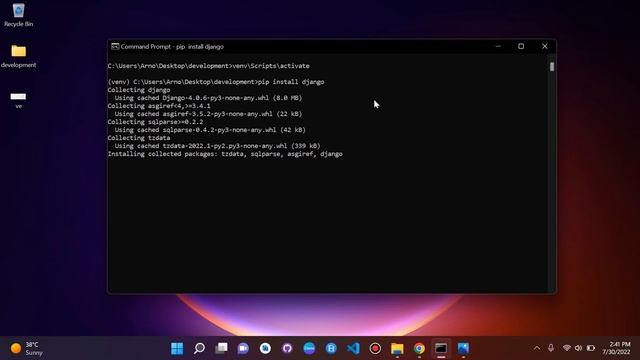Open the clock and date flyout

616,348
